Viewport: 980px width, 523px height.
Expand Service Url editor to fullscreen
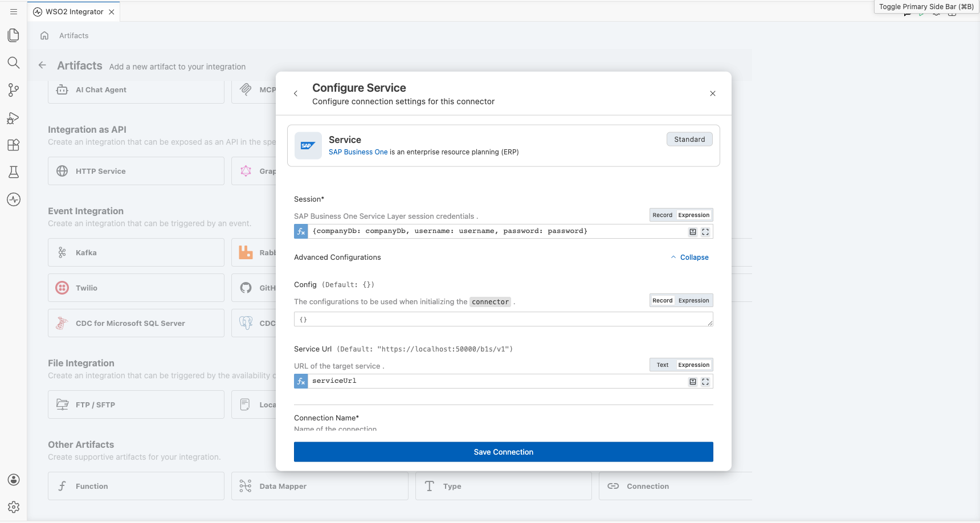pyautogui.click(x=705, y=382)
